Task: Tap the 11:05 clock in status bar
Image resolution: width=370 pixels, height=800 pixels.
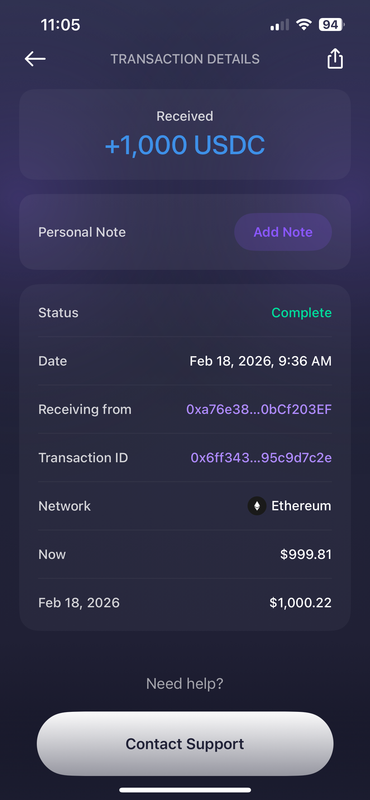Action: click(x=60, y=25)
